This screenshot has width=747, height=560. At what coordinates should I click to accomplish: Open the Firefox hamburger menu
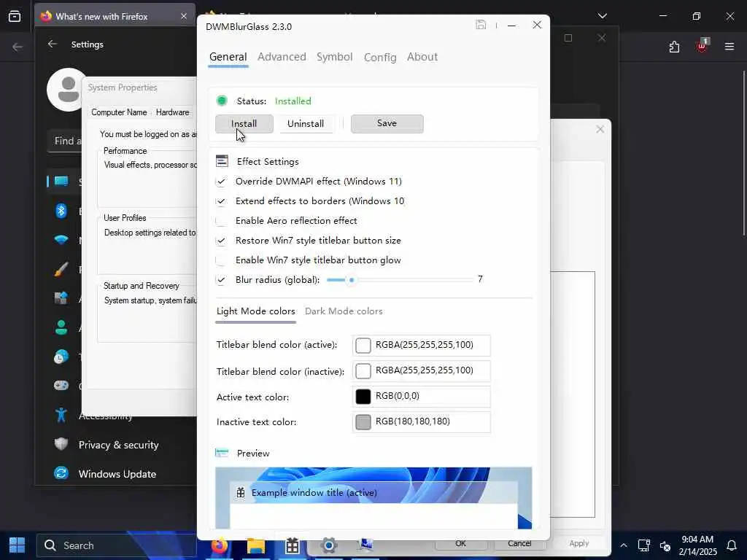coord(729,47)
